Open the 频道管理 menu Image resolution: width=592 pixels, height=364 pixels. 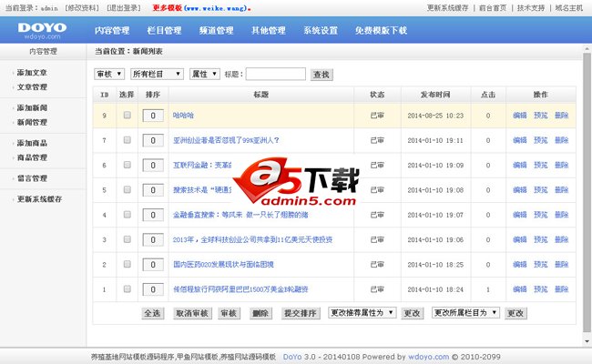coord(217,31)
